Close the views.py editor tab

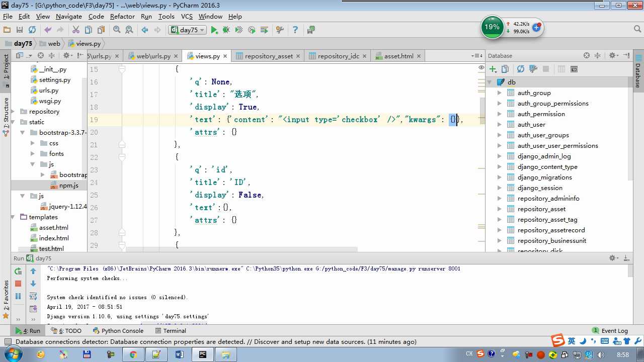[225, 56]
